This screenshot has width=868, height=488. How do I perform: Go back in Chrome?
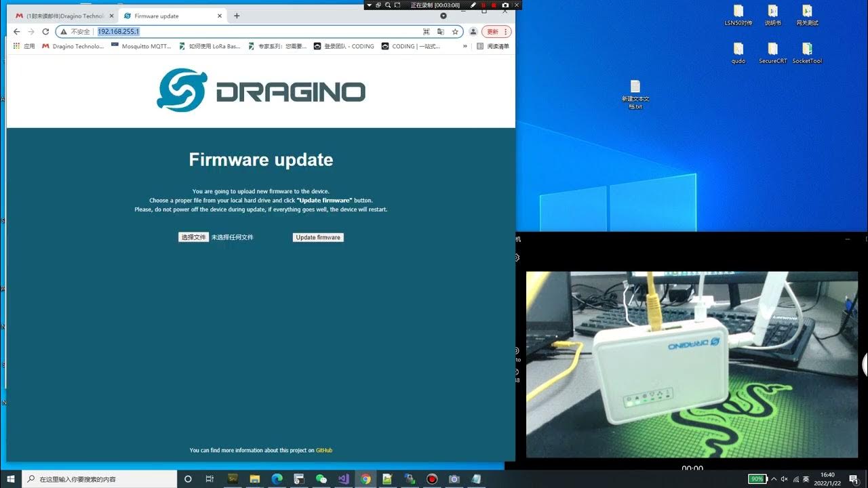[x=17, y=32]
